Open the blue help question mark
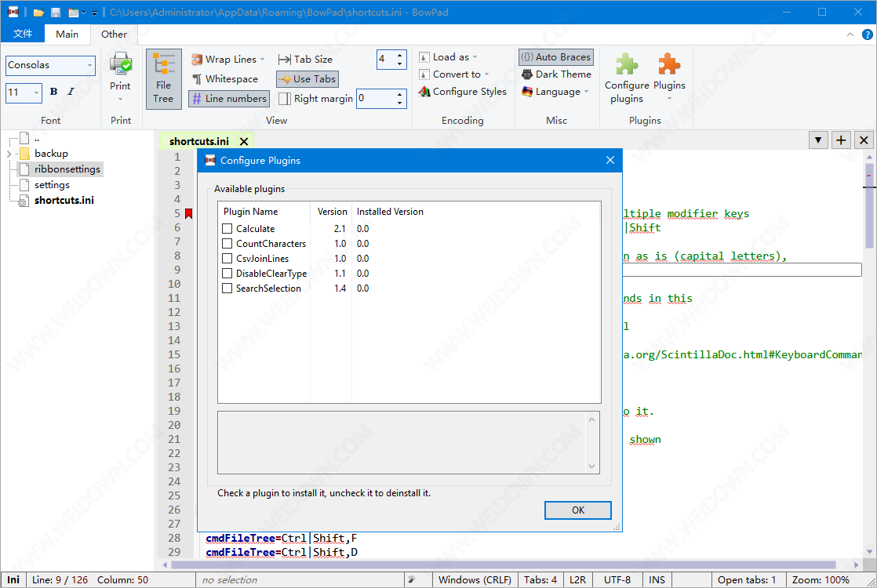This screenshot has width=877, height=588. click(867, 34)
